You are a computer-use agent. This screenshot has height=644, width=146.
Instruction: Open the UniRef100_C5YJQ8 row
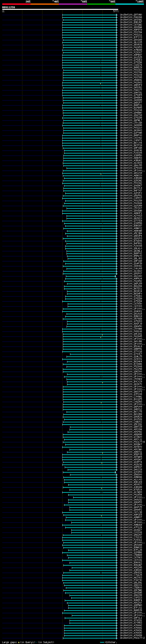click(131, 123)
